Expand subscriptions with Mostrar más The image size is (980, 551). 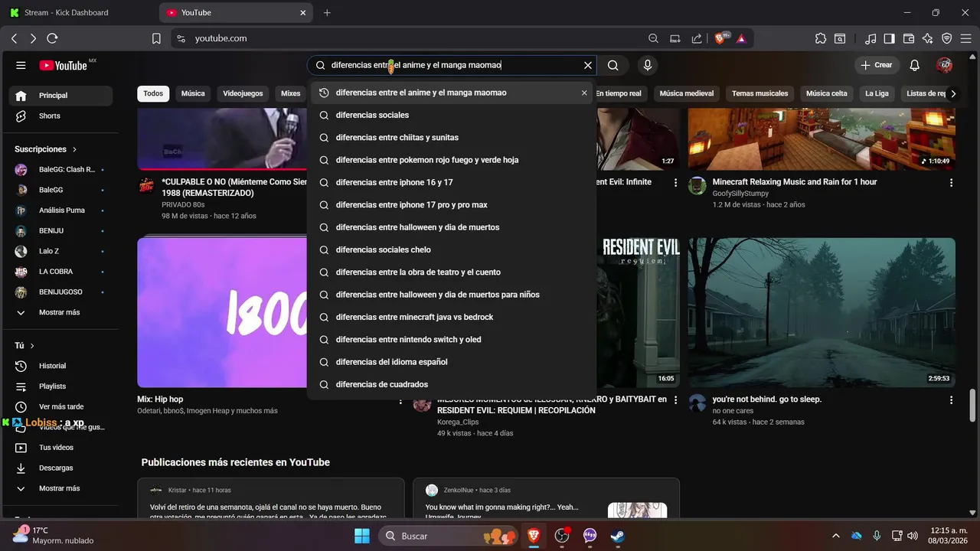point(60,312)
